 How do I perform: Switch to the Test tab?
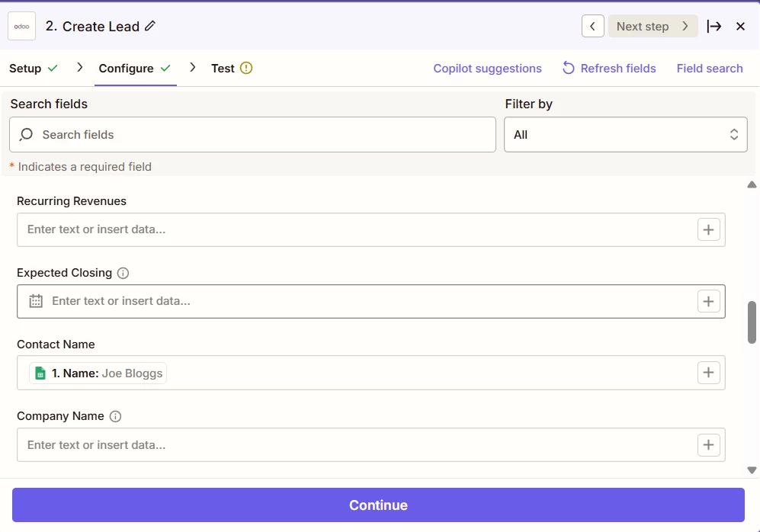click(232, 69)
